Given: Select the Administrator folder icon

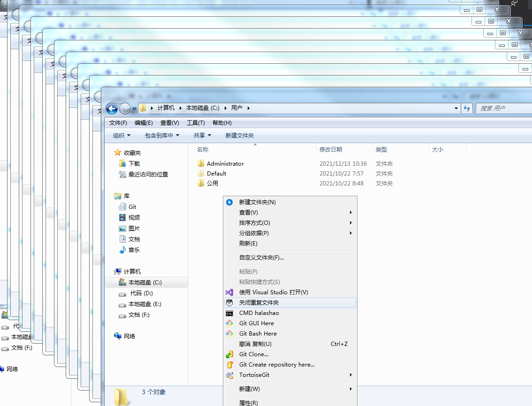Looking at the screenshot, I should coord(201,163).
